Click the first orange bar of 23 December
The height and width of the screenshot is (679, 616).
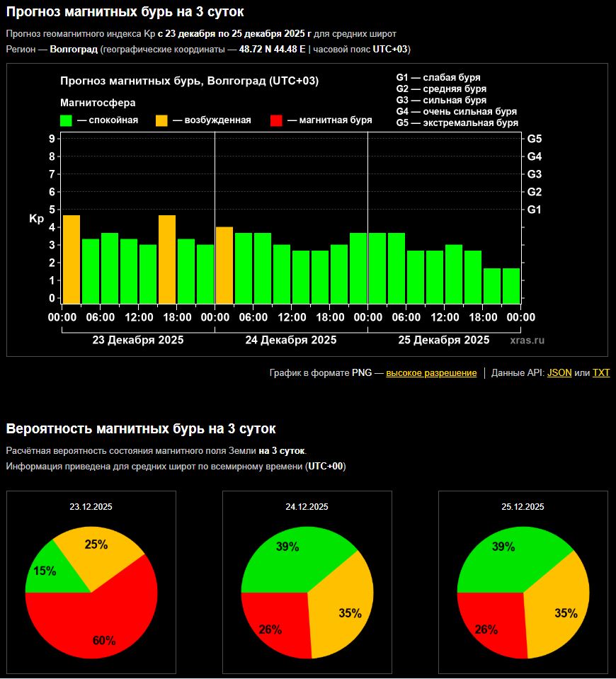pyautogui.click(x=71, y=259)
